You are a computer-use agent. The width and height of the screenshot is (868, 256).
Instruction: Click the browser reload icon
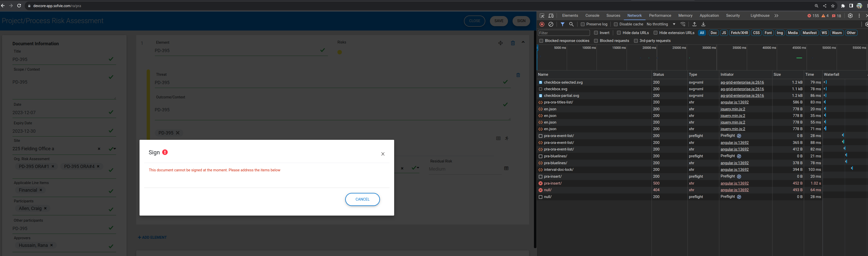(x=19, y=6)
